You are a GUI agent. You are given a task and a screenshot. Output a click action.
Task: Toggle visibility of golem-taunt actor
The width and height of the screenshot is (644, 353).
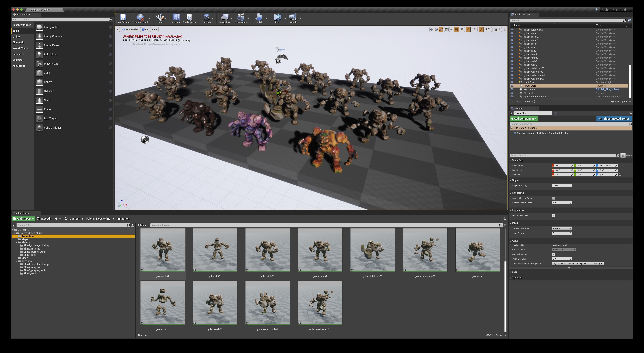pos(512,54)
